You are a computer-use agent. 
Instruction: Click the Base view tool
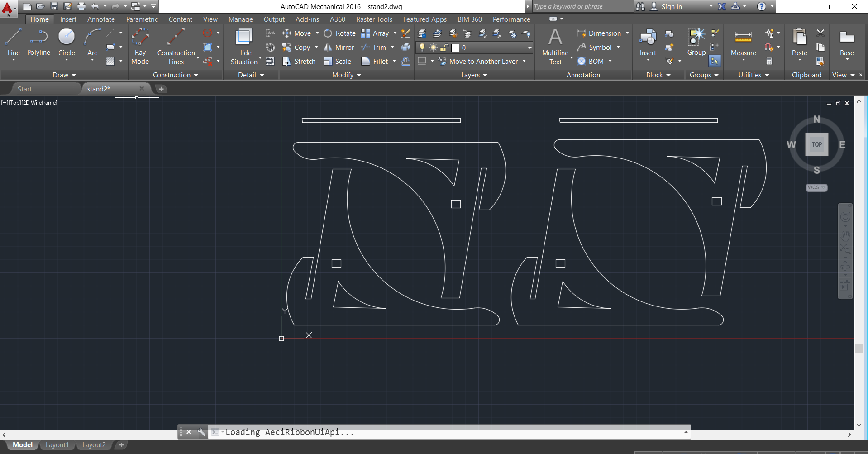point(847,43)
